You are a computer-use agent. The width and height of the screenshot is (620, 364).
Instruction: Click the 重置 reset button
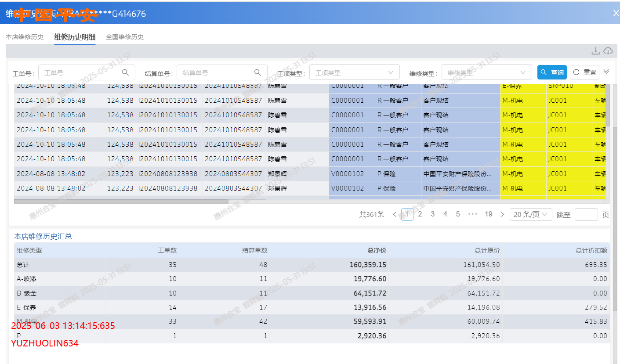click(584, 72)
